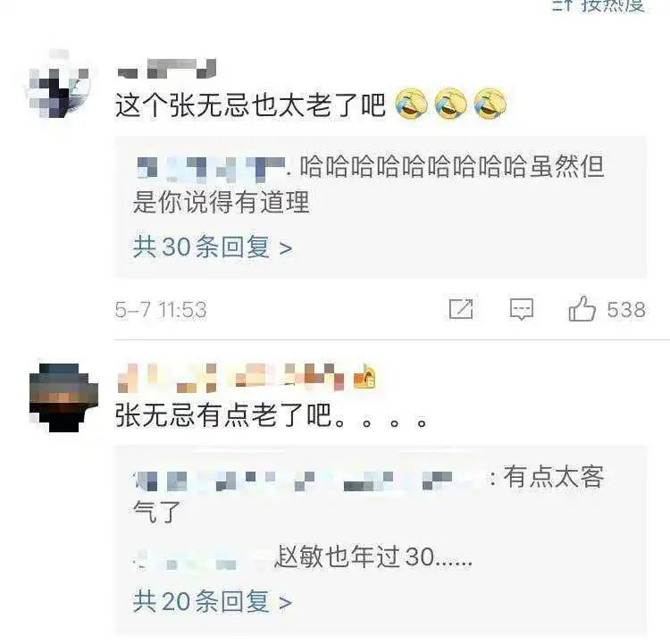Tap the member badge icon beside second username
This screenshot has width=670, height=644.
[364, 376]
